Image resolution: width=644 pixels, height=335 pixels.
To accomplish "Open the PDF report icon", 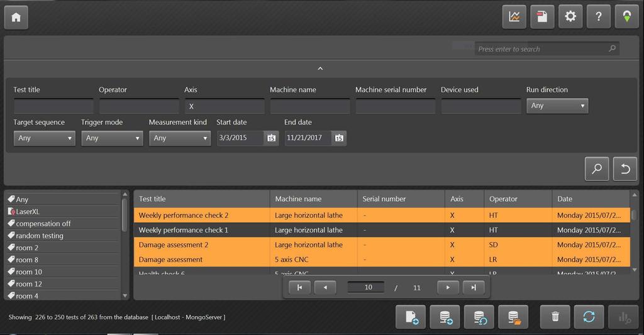I will tap(542, 17).
